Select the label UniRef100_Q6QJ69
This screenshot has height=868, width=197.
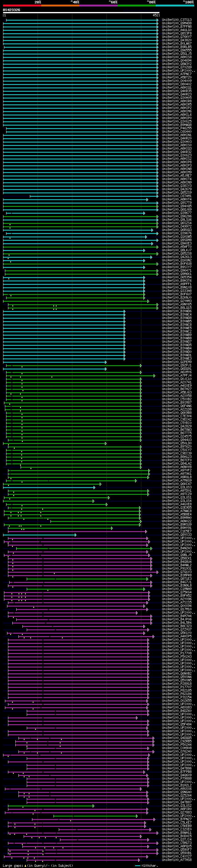pyautogui.click(x=177, y=210)
